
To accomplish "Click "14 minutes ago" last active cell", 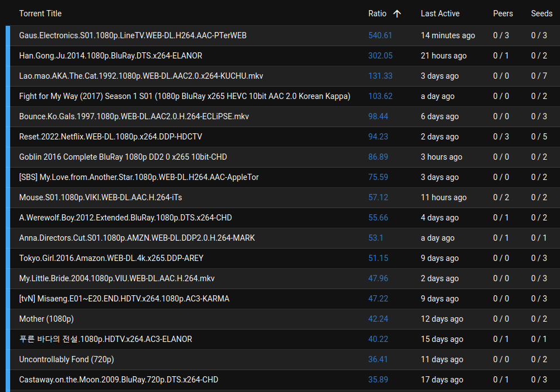I will 448,35.
